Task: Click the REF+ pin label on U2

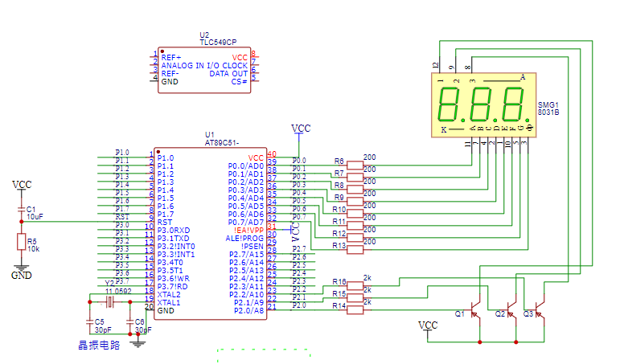Action: coord(170,58)
